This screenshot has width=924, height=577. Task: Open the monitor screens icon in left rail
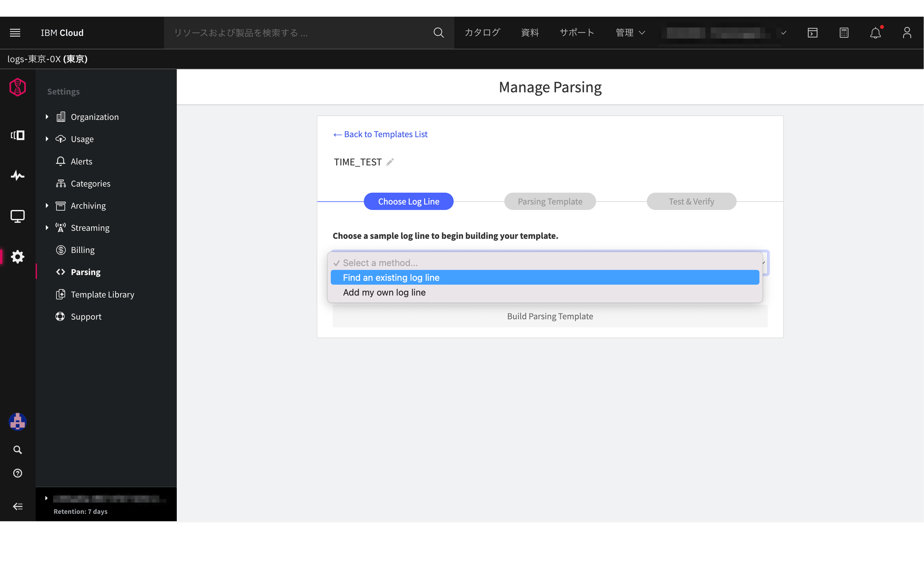pos(18,216)
